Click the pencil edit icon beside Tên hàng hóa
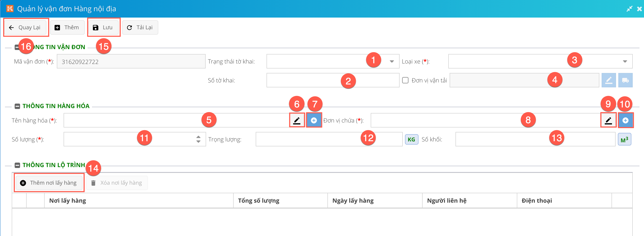The height and width of the screenshot is (236, 644). (297, 121)
